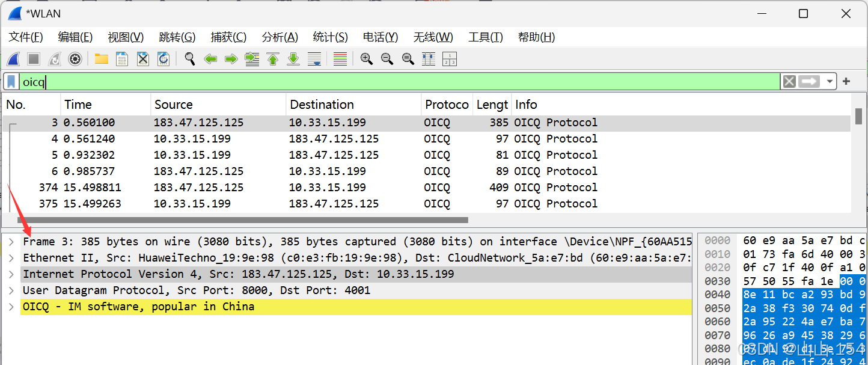Maximize the *WLAN Wireshark window

[x=803, y=14]
